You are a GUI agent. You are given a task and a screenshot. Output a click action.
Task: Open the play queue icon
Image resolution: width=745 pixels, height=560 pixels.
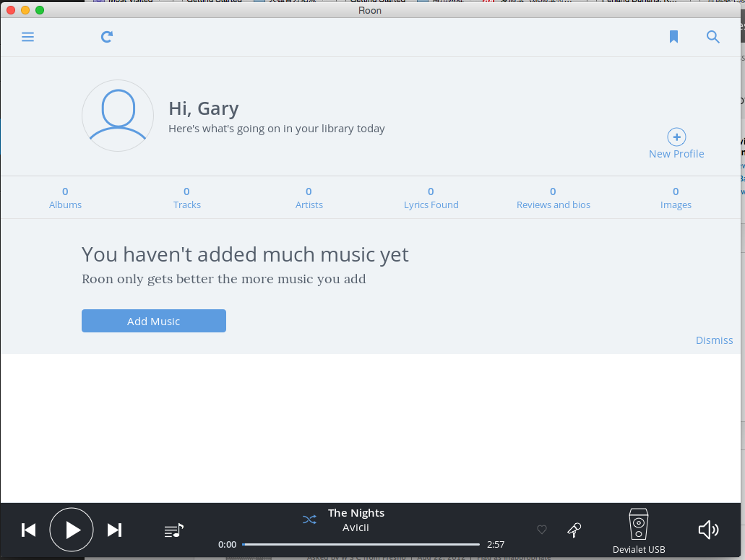(x=174, y=530)
